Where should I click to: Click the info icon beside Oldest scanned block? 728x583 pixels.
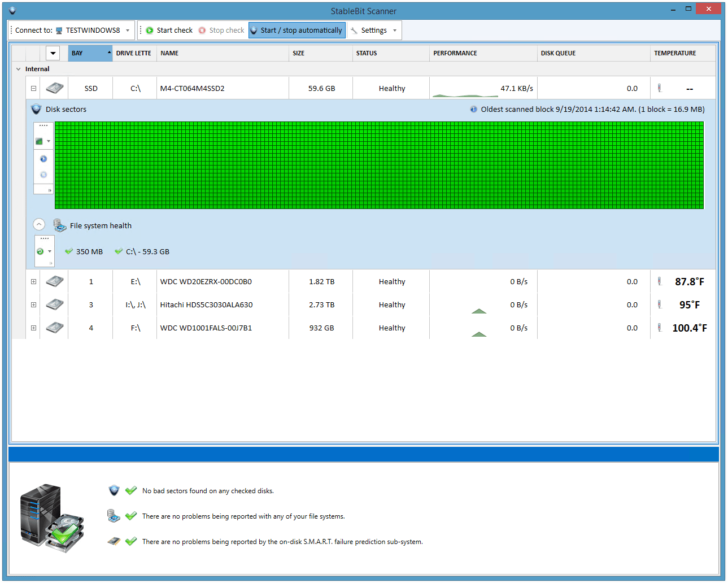(x=473, y=110)
